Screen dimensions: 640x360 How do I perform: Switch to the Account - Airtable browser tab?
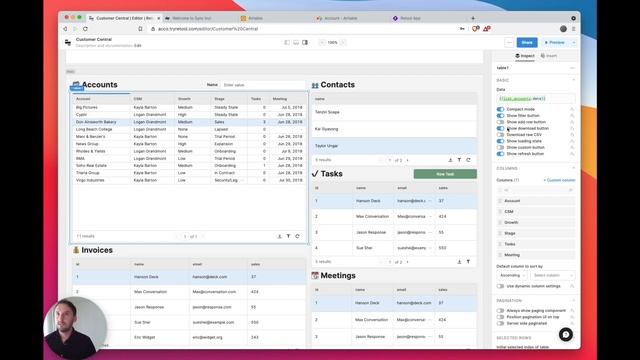pyautogui.click(x=342, y=18)
